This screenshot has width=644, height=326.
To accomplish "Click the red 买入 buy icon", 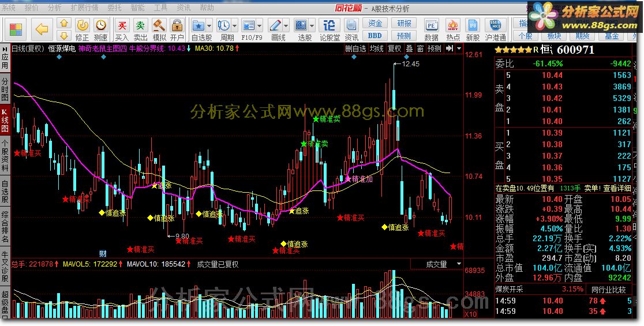I will pyautogui.click(x=122, y=25).
